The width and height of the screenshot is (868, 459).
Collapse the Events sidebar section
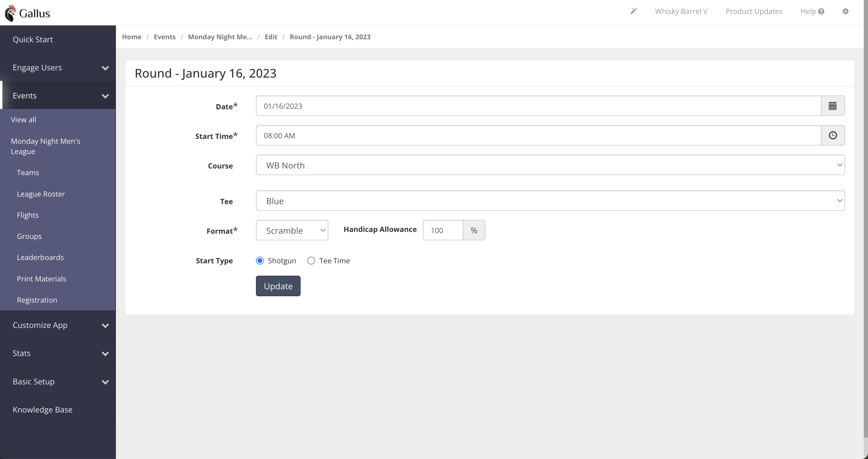click(58, 95)
